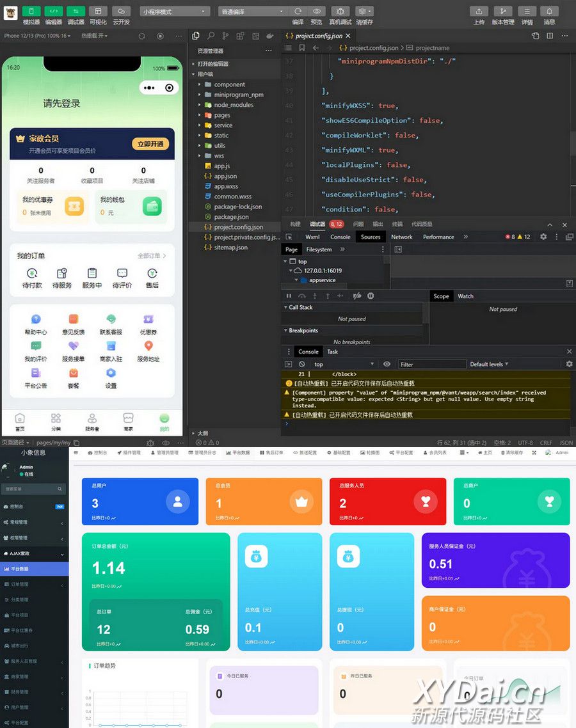
Task: Expand the component folder in file tree
Action: (229, 84)
